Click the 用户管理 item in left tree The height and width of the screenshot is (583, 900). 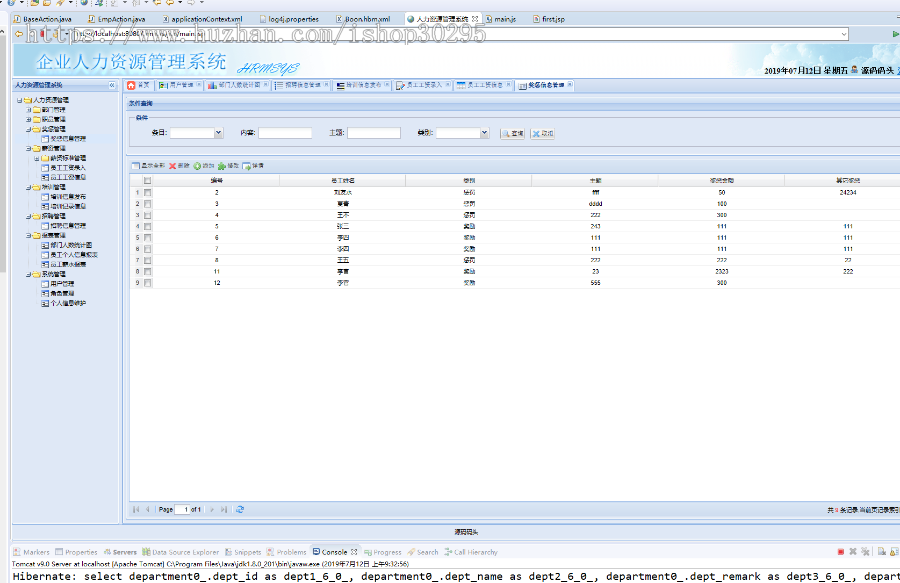point(60,284)
